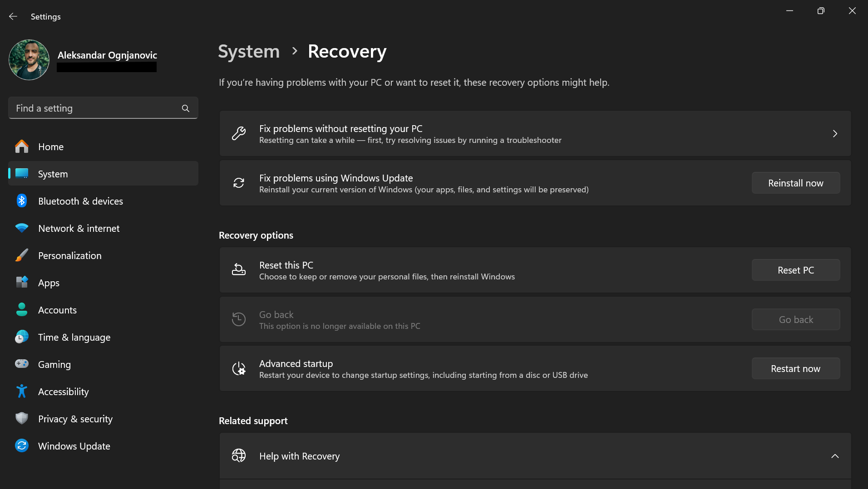The width and height of the screenshot is (868, 489).
Task: Select System in the sidebar
Action: pyautogui.click(x=103, y=174)
